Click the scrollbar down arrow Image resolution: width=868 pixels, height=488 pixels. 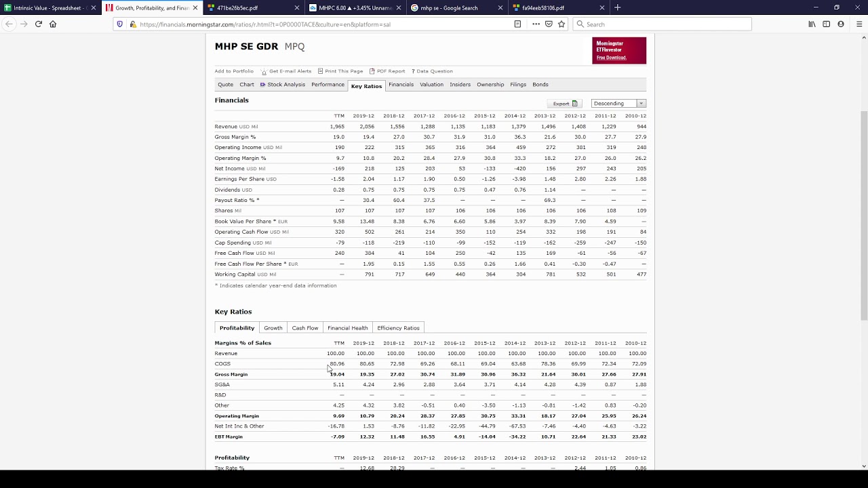click(863, 466)
